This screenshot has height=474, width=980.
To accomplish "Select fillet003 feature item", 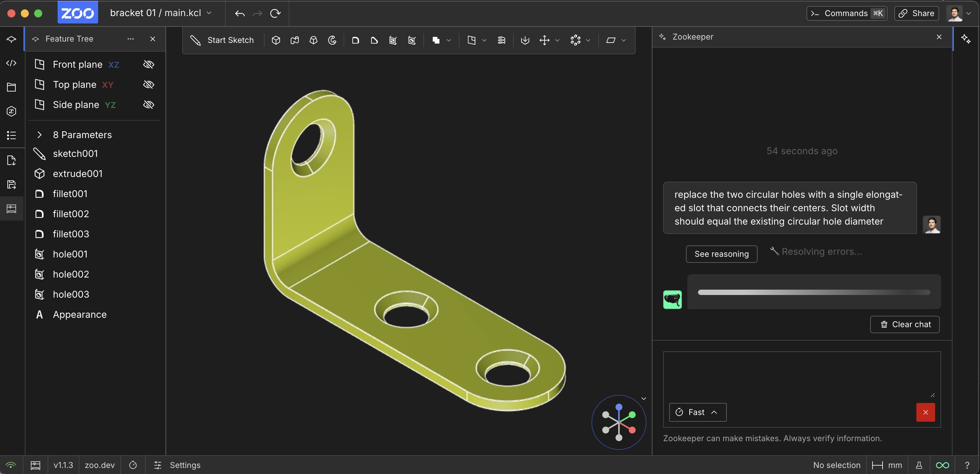I will click(x=71, y=234).
